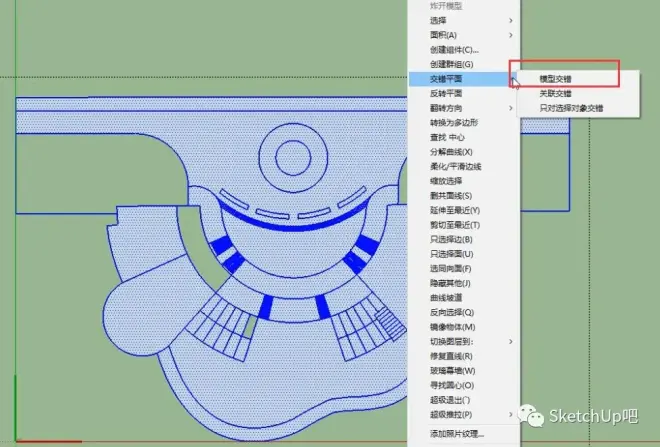
Task: Select 超级退出(`) menu entry
Action: tap(464, 400)
